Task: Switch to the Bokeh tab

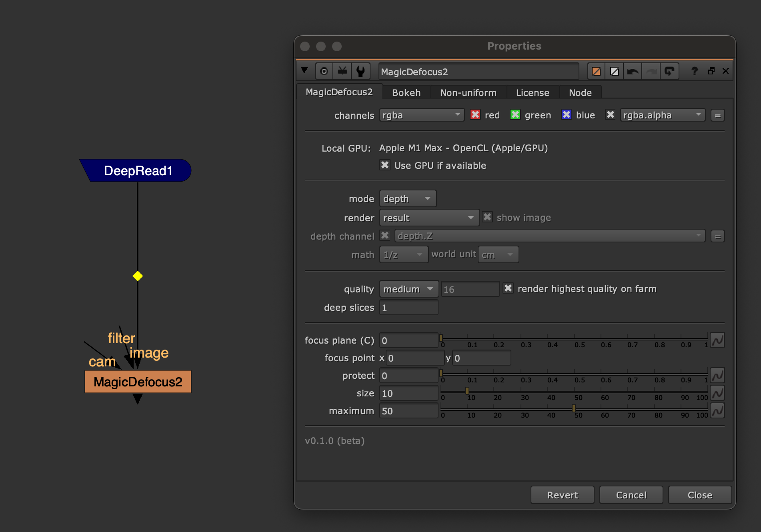Action: [406, 93]
